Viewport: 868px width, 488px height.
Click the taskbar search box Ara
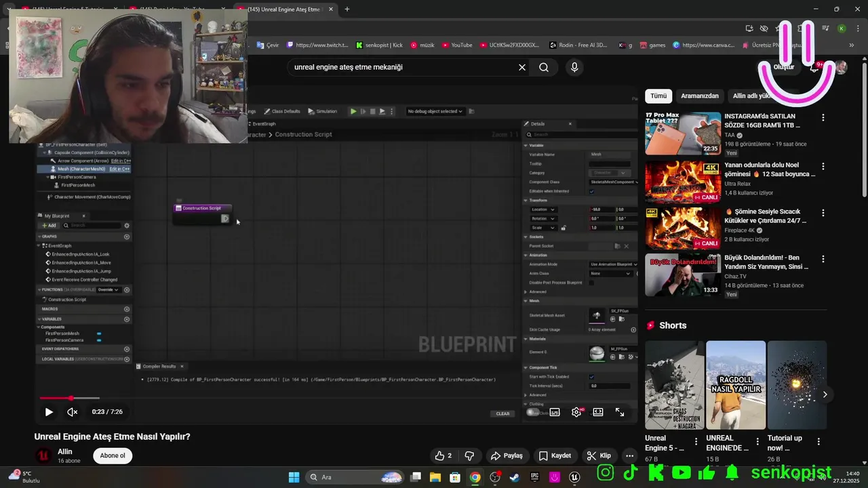(x=355, y=477)
